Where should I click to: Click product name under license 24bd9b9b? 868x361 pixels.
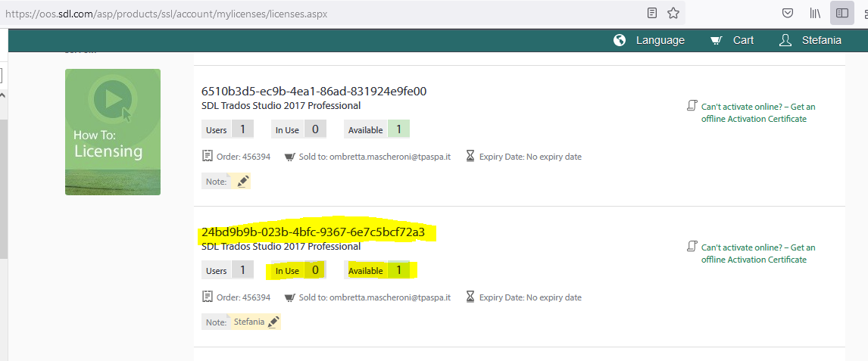pyautogui.click(x=281, y=246)
